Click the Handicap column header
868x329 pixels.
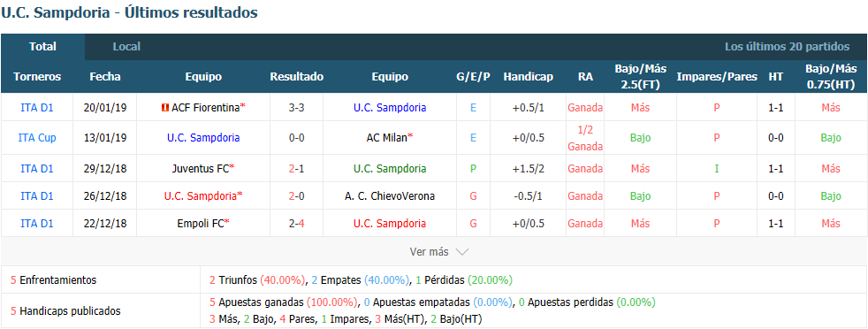click(x=528, y=77)
